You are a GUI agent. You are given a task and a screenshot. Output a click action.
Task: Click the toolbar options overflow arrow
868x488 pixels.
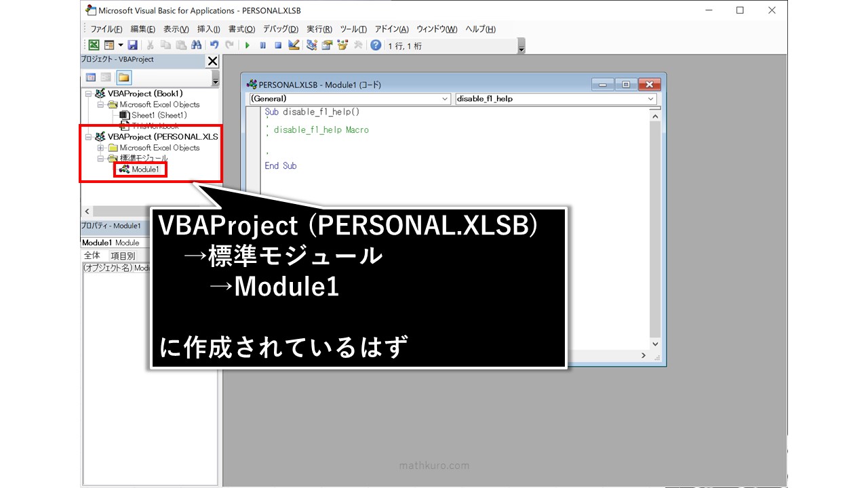click(x=521, y=46)
